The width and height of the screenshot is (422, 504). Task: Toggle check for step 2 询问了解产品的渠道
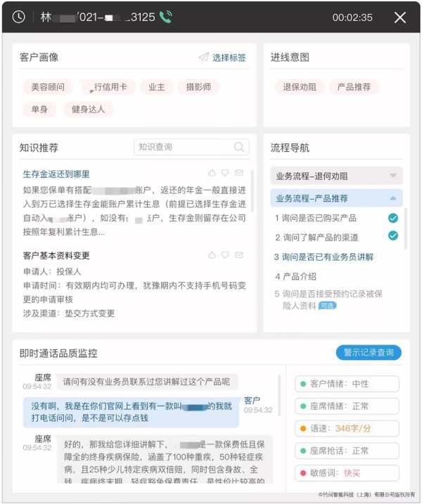point(393,237)
